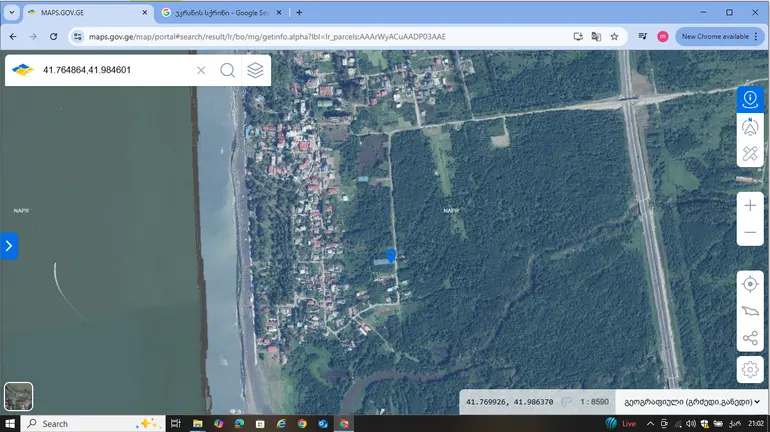Click the volume speaker tray icon
Image resolution: width=770 pixels, height=432 pixels.
pos(691,424)
